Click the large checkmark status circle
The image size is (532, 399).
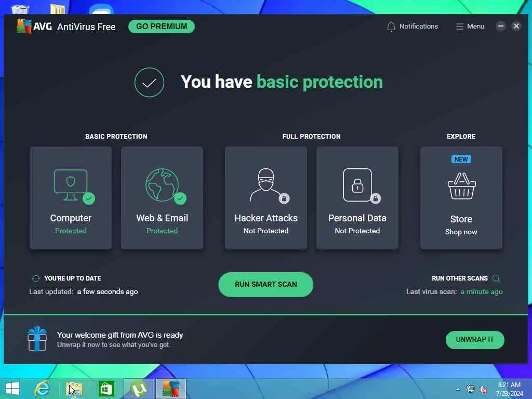pos(149,83)
